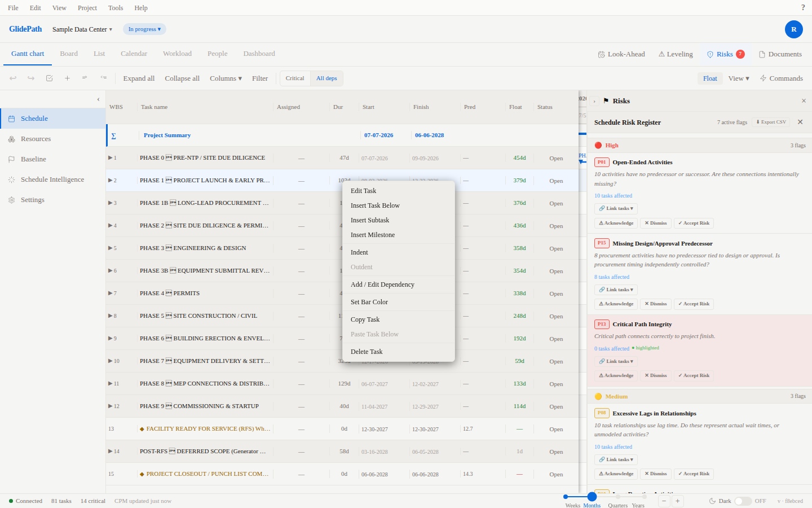The width and height of the screenshot is (812, 508).
Task: Open the user avatar R
Action: 794,29
